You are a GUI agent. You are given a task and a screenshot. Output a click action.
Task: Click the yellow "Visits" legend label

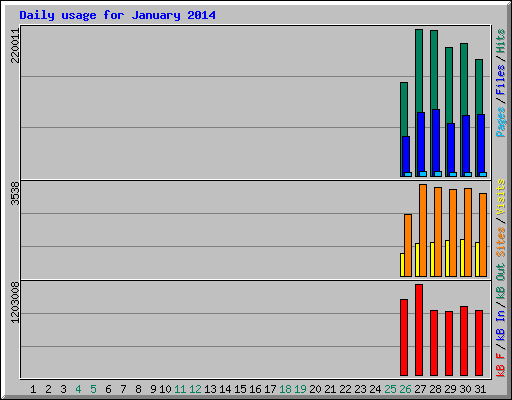coord(500,197)
